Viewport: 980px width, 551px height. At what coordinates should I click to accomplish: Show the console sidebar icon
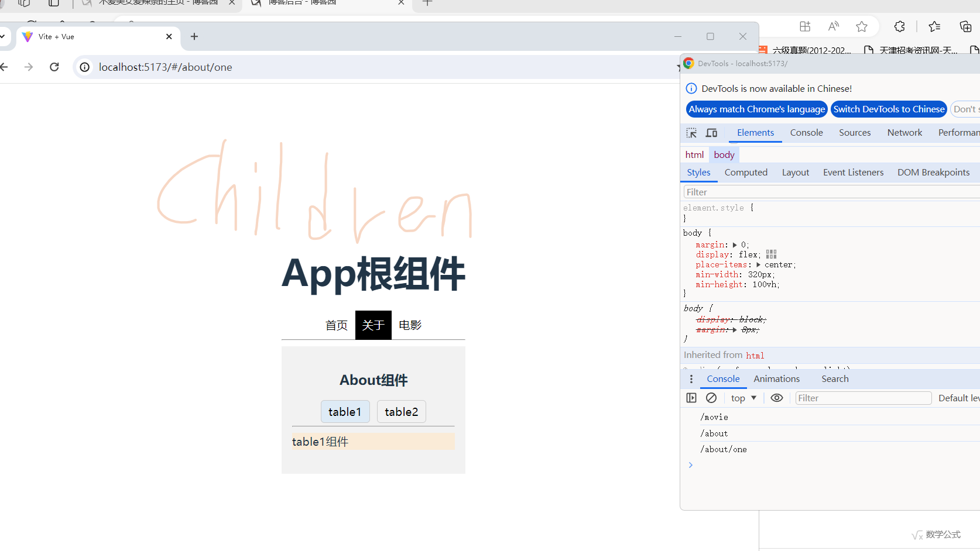tap(691, 398)
